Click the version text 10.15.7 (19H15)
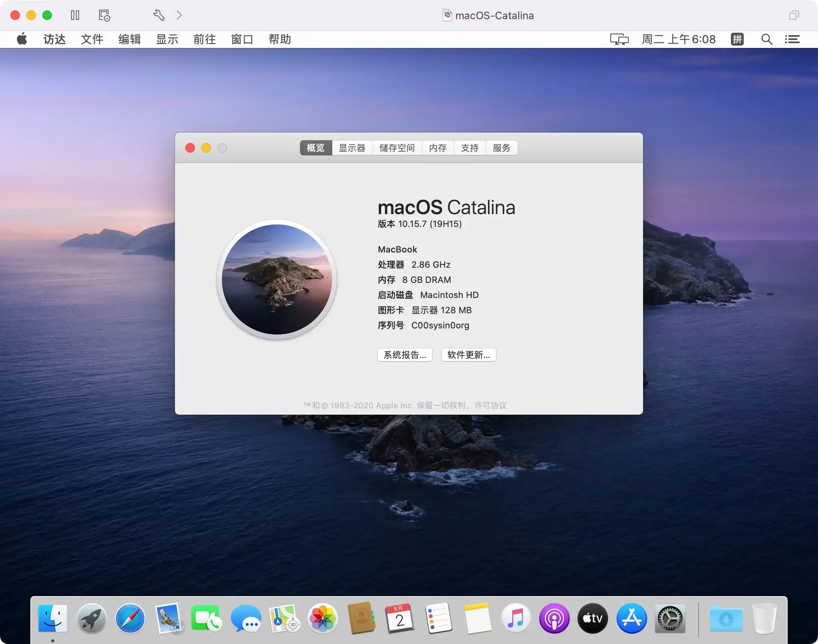818x644 pixels. click(x=430, y=224)
